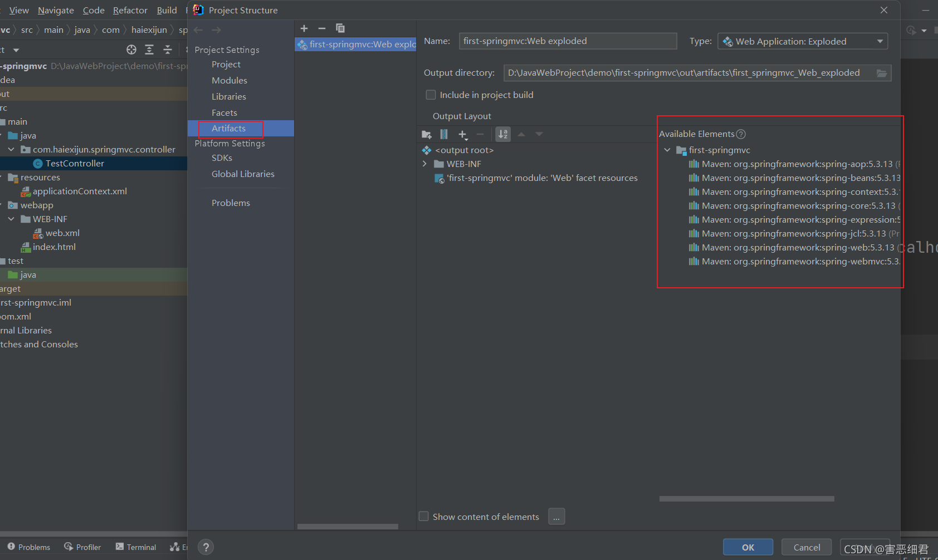The height and width of the screenshot is (560, 938).
Task: Open the artifact Type dropdown
Action: pyautogui.click(x=803, y=41)
